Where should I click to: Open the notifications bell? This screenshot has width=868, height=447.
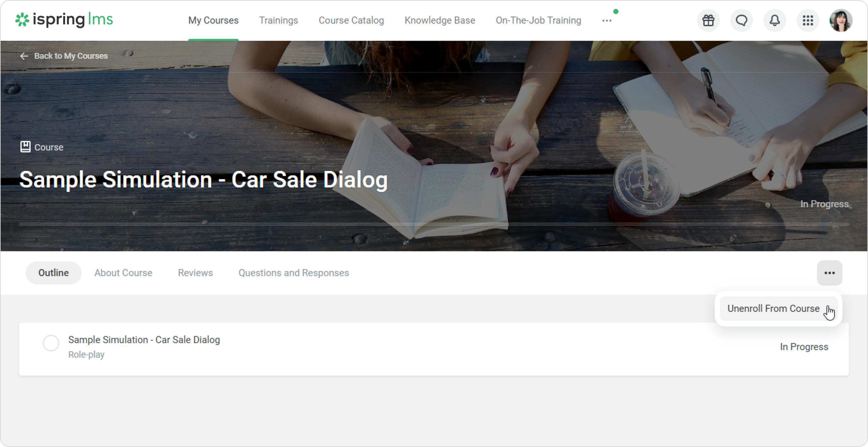775,20
